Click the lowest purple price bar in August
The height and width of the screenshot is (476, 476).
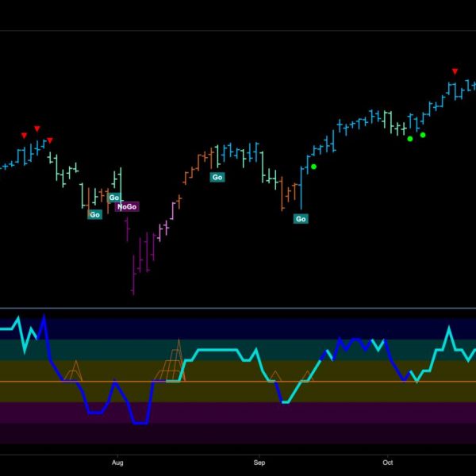coord(133,275)
